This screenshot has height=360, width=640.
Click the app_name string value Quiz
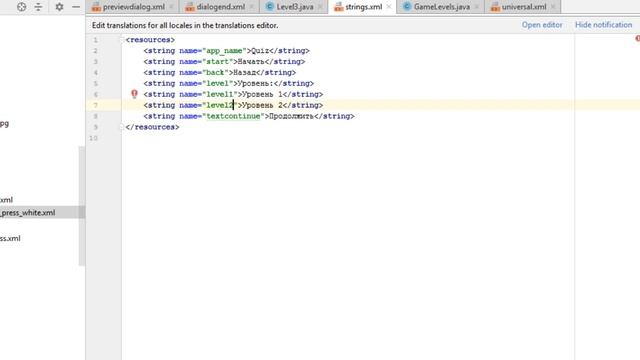(260, 51)
